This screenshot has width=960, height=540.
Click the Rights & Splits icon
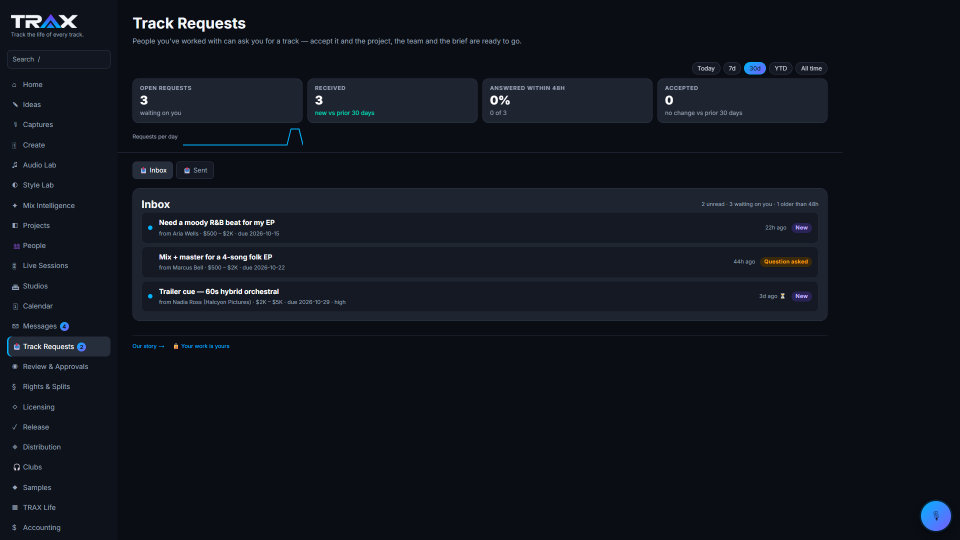pyautogui.click(x=15, y=387)
